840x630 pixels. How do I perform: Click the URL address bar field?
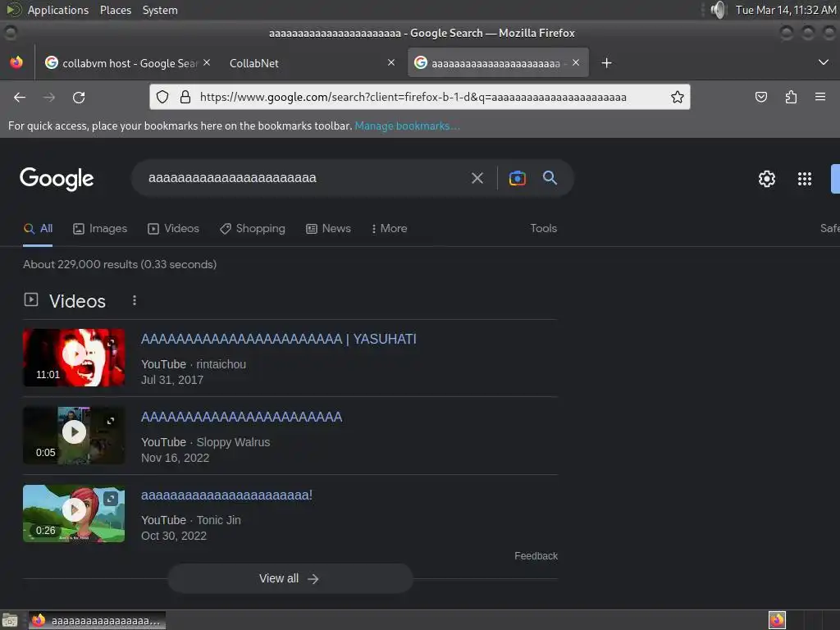tap(419, 97)
